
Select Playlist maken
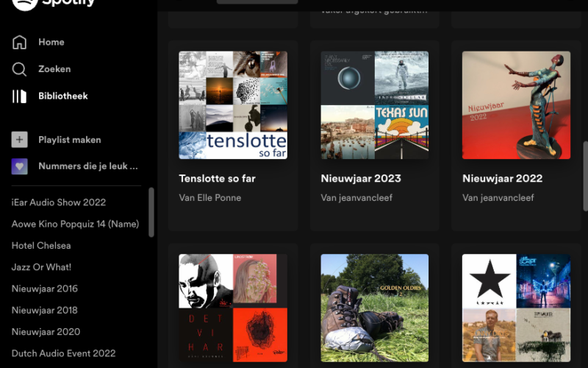[70, 140]
